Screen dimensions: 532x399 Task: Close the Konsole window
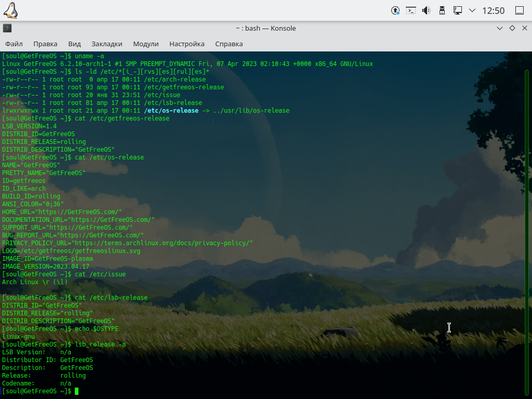525,28
